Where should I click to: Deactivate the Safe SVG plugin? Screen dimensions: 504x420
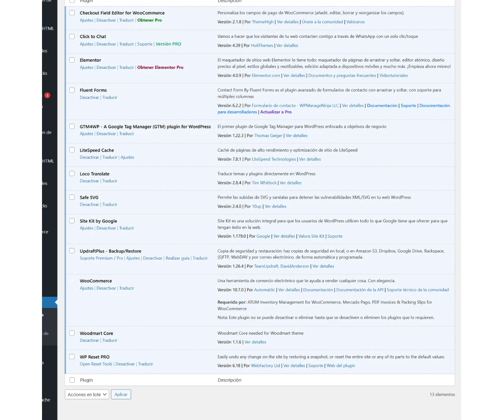tap(89, 205)
